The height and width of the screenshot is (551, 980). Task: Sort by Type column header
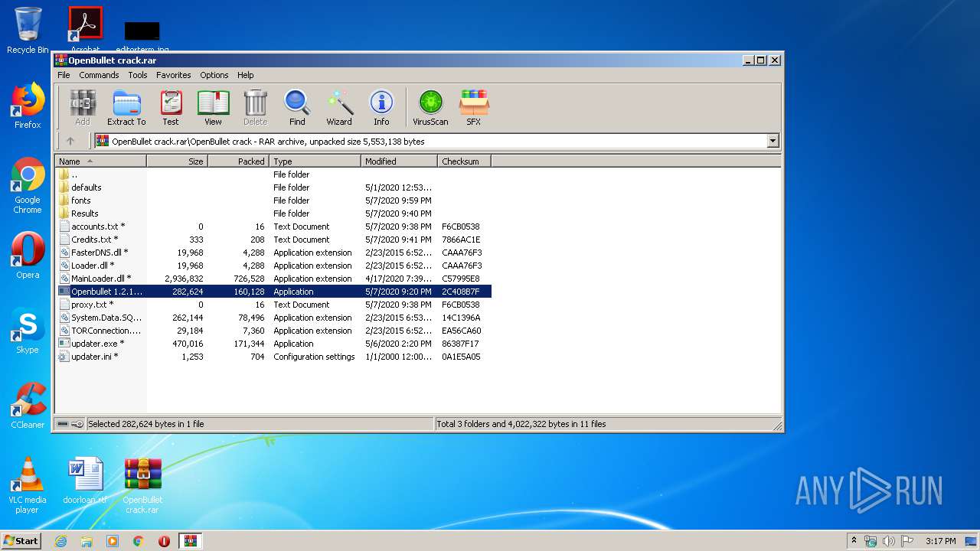315,161
